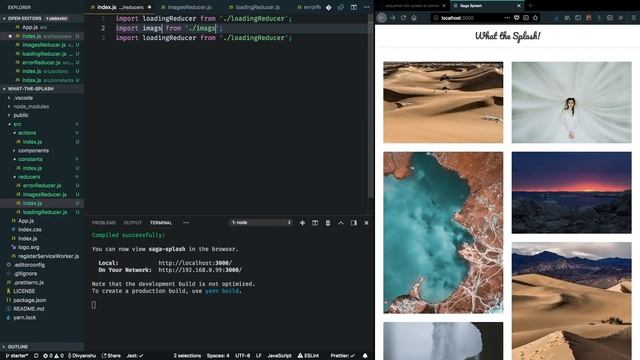
Task: Expand the components folder
Action: (x=33, y=151)
